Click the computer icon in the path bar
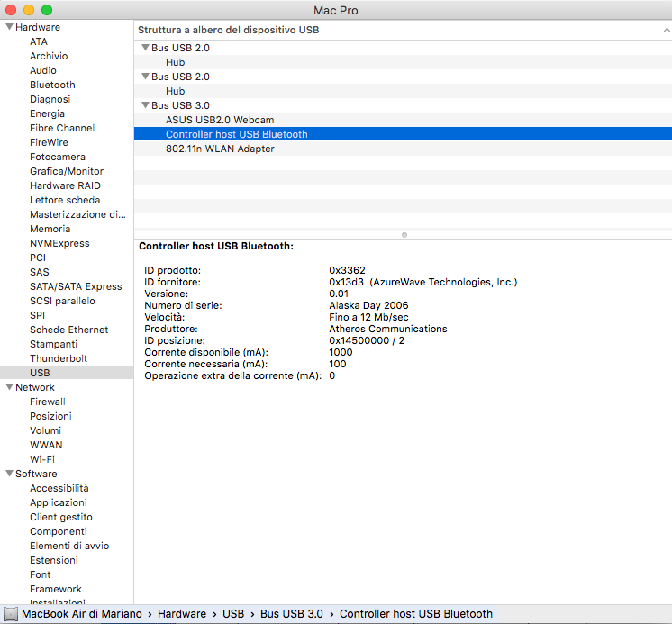The image size is (672, 624). coord(11,614)
